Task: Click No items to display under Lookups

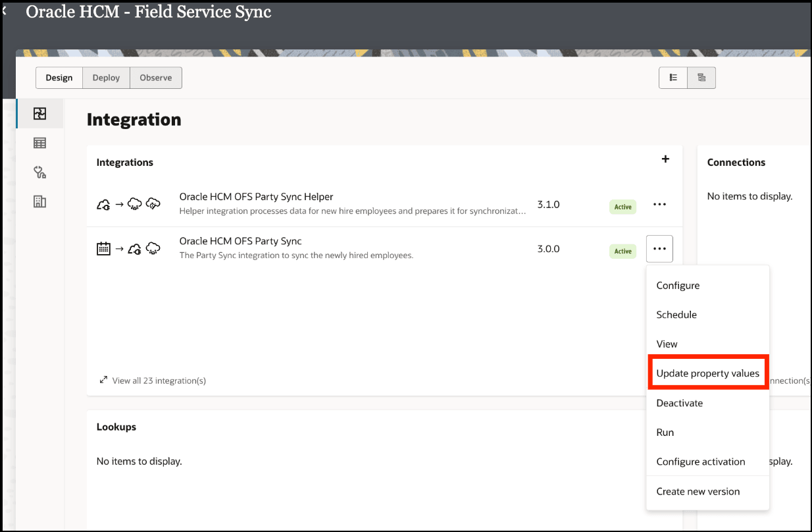Action: pyautogui.click(x=140, y=461)
